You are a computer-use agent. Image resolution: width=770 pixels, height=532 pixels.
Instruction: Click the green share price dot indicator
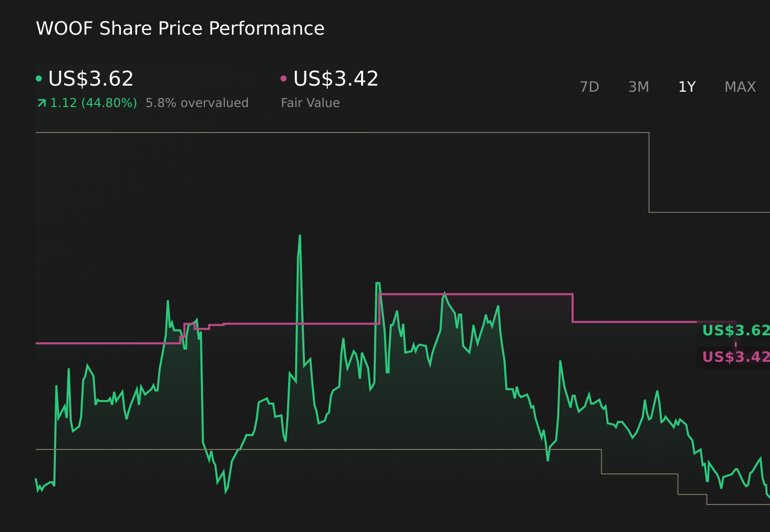click(x=39, y=78)
